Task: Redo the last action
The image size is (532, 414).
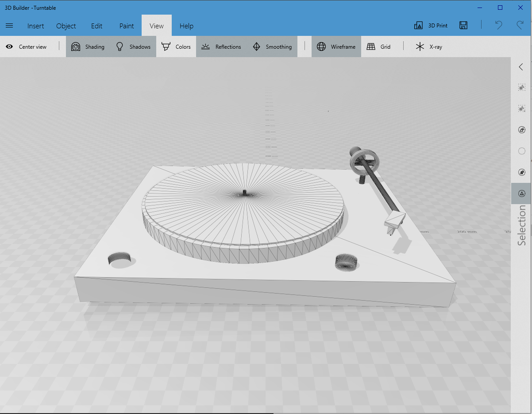Action: (x=520, y=25)
